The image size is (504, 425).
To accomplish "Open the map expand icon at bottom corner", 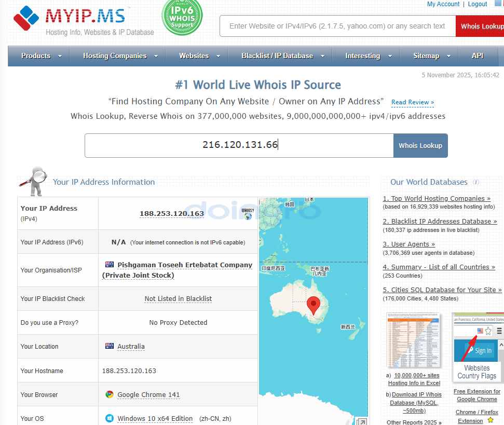I will [362, 421].
